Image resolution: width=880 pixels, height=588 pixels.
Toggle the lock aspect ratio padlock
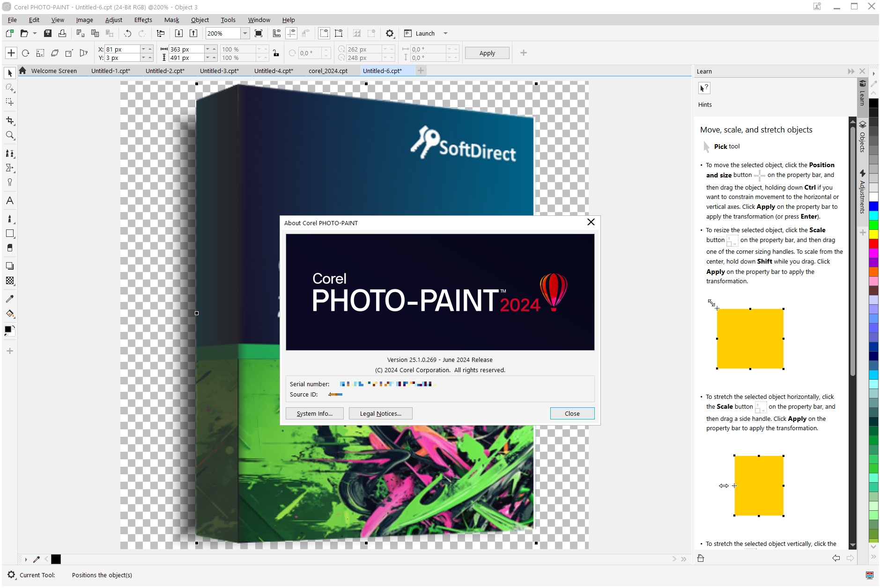[x=276, y=53]
